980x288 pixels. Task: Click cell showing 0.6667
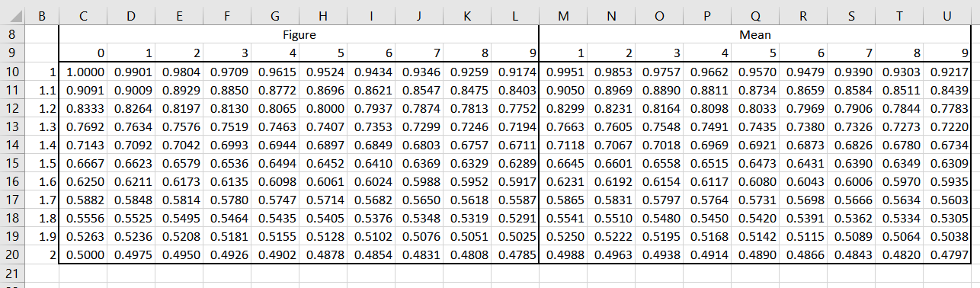[82, 164]
